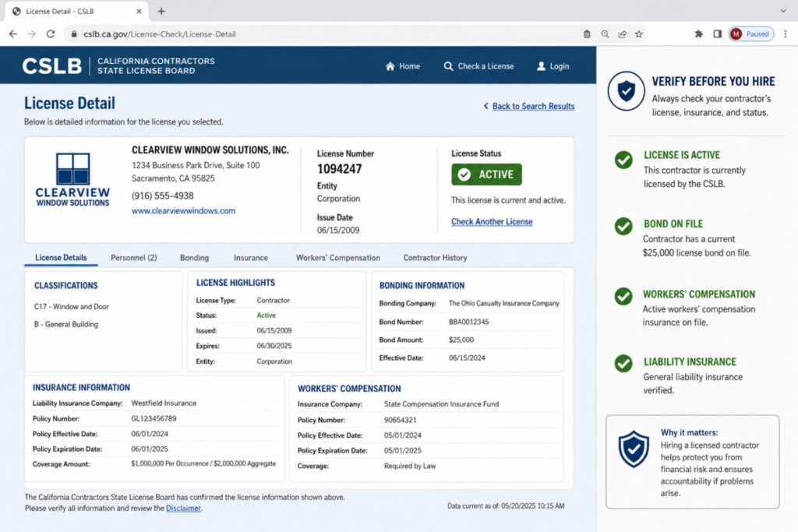Click the share page icon
Image resolution: width=798 pixels, height=532 pixels.
(622, 34)
